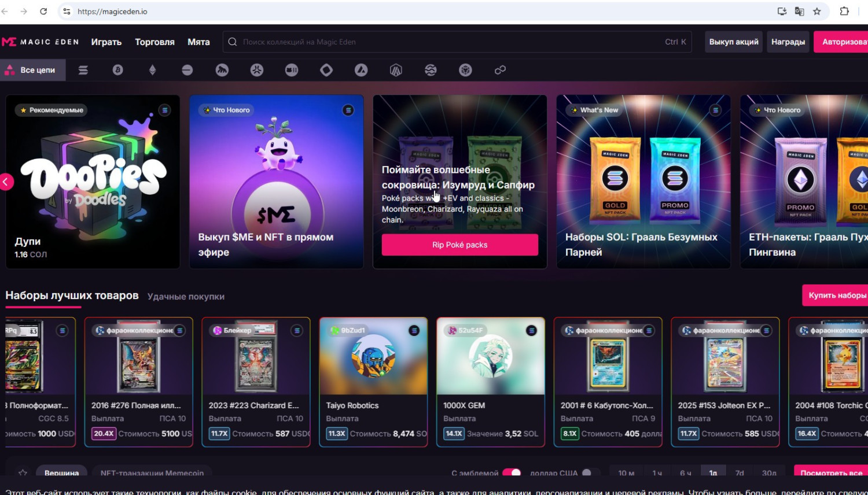Screen dimensions: 868x495
Task: Select the «Все цепи» chain filter
Action: click(32, 70)
